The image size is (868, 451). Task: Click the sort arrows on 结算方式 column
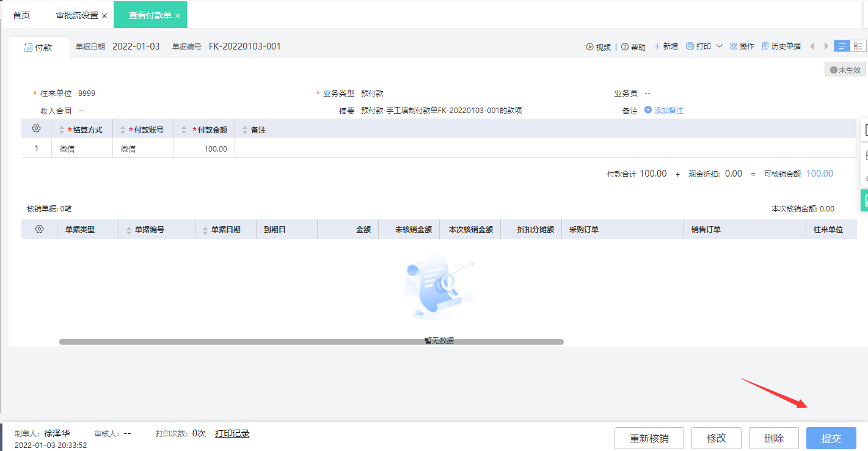pos(60,129)
